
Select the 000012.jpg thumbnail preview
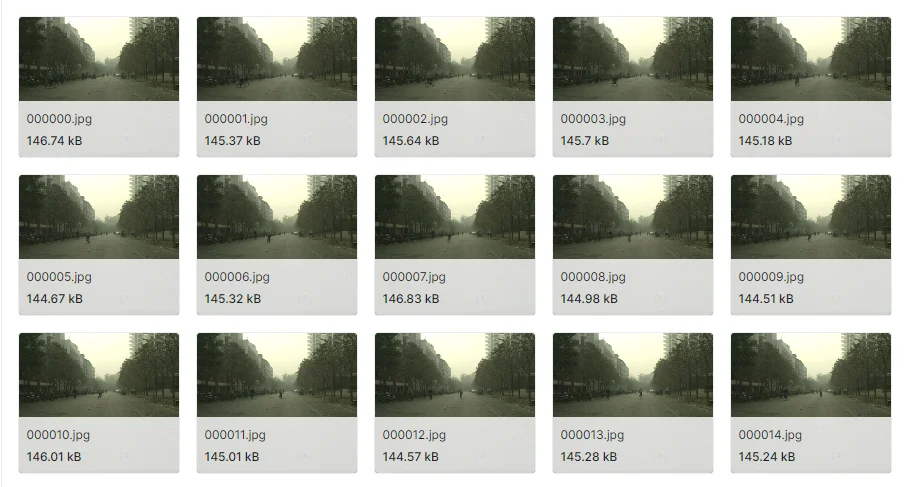click(455, 375)
